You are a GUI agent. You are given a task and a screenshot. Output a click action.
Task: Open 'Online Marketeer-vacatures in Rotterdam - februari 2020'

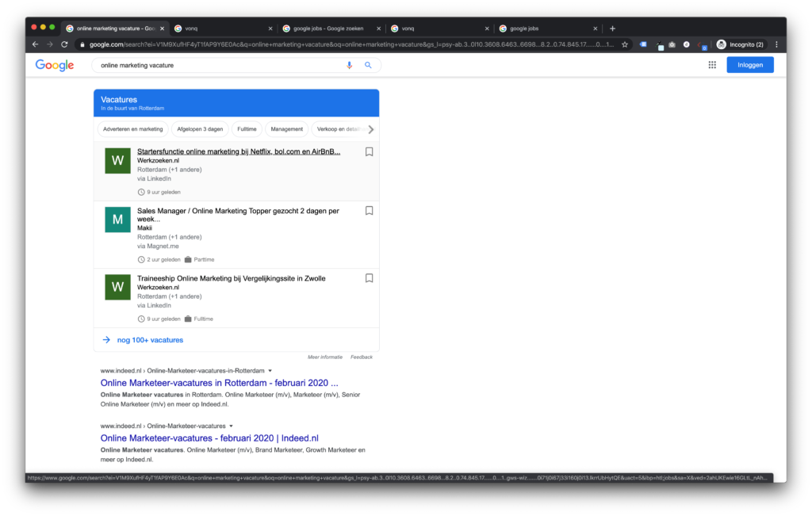(x=219, y=383)
